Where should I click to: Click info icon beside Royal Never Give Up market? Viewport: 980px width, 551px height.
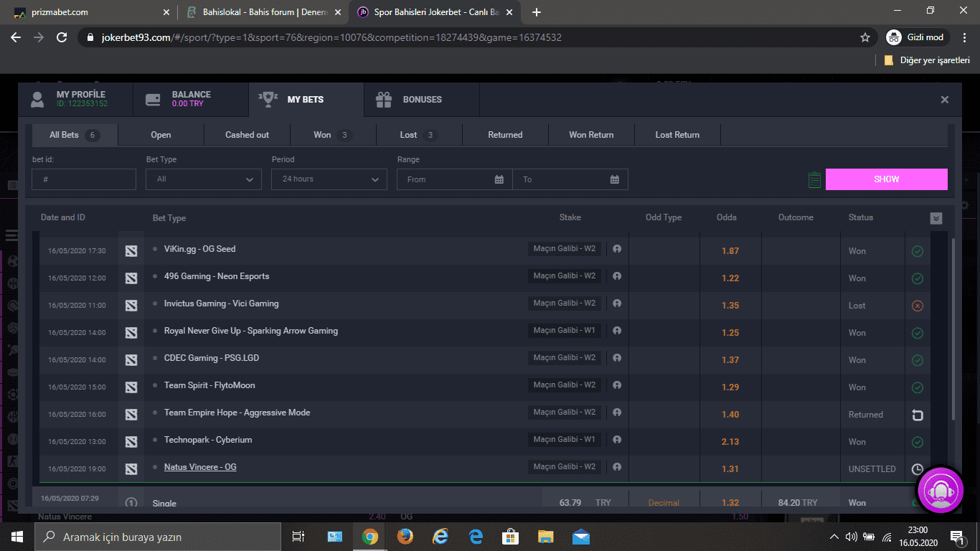point(616,330)
